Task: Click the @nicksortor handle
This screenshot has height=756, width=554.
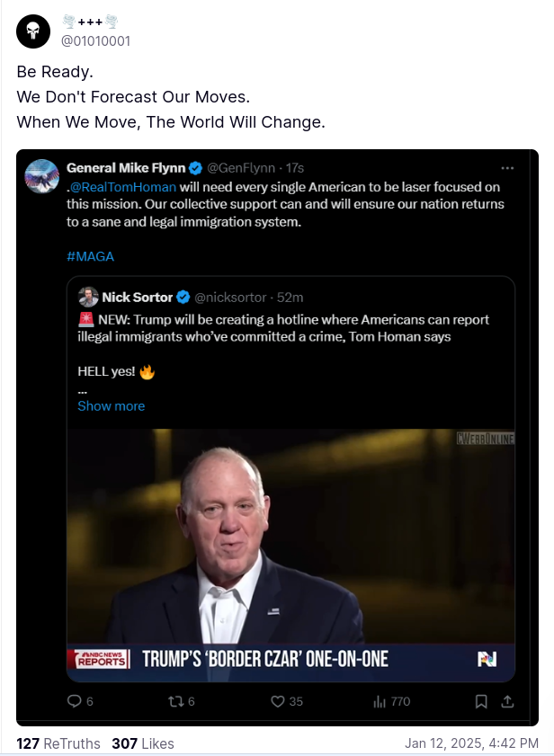Action: pyautogui.click(x=228, y=298)
